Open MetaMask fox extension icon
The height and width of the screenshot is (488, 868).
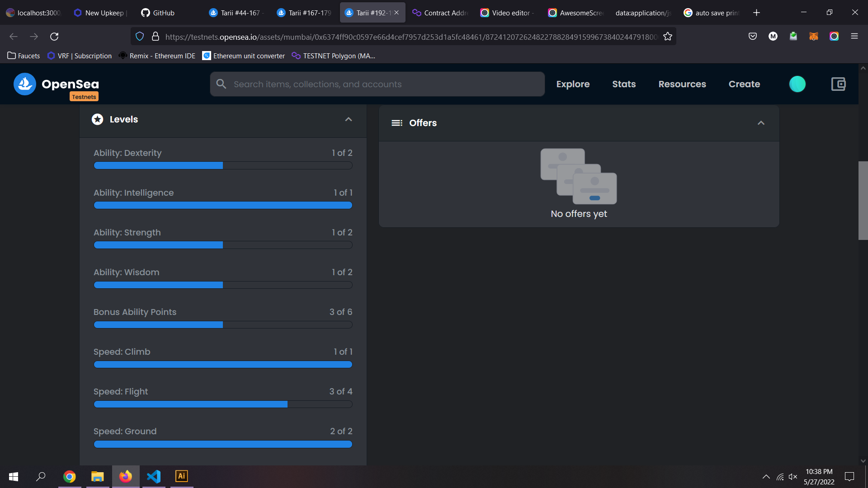(814, 37)
